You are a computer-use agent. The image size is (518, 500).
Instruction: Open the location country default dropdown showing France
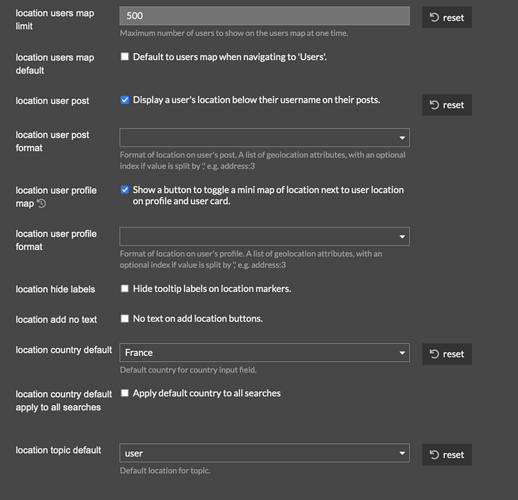tap(264, 352)
